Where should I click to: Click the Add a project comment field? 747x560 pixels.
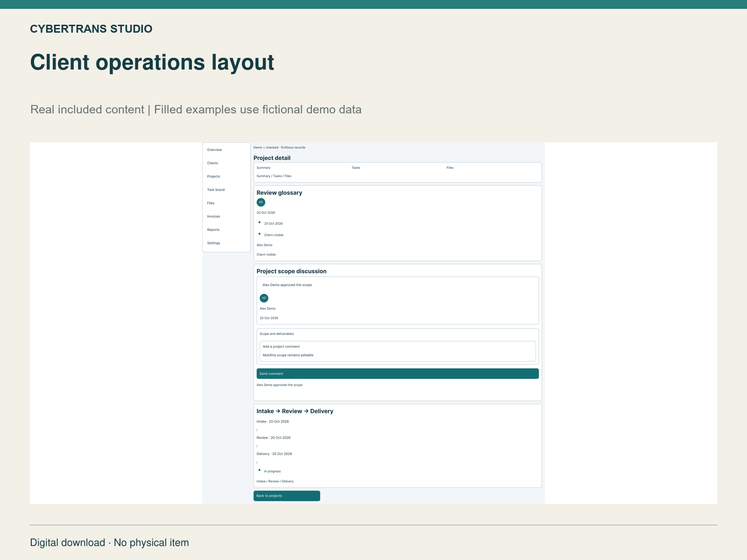click(x=397, y=351)
